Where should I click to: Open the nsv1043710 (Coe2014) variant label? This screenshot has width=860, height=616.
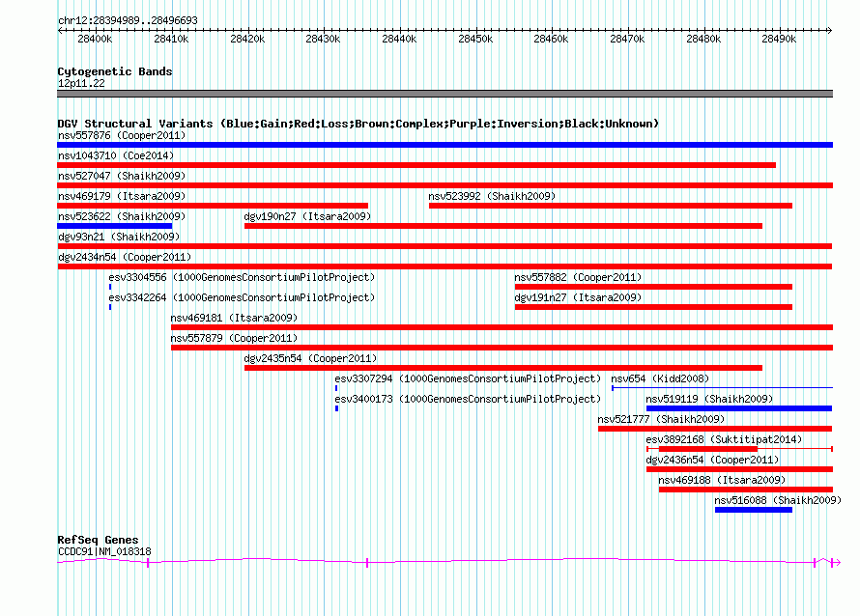click(116, 155)
